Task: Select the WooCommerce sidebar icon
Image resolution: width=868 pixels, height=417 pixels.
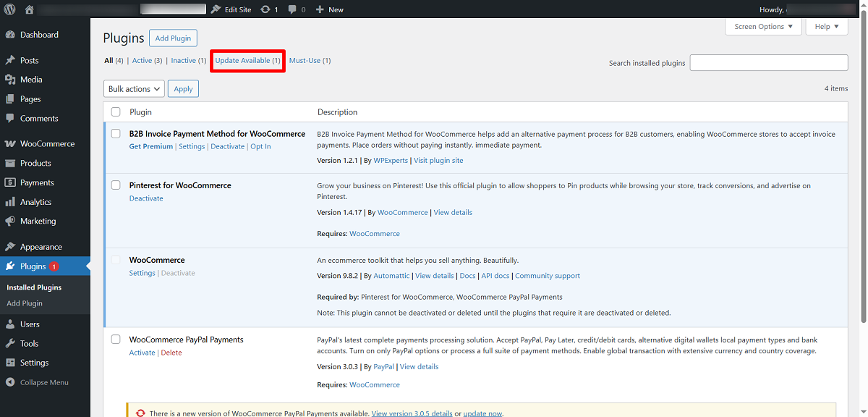Action: pyautogui.click(x=10, y=143)
